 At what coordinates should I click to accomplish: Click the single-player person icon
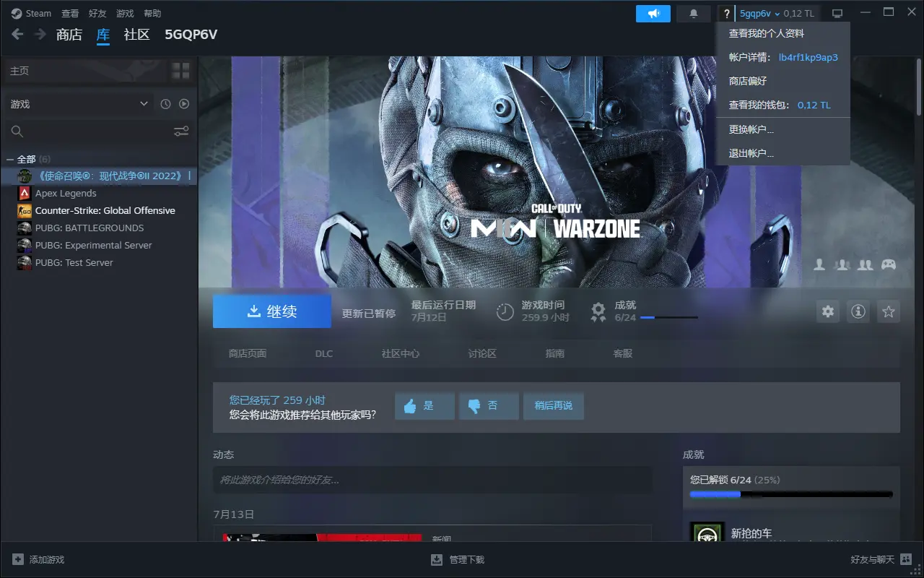tap(819, 264)
